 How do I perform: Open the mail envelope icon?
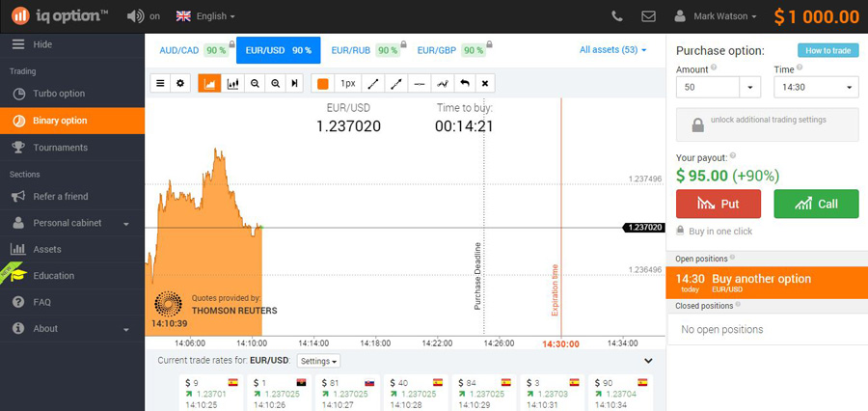(x=648, y=16)
